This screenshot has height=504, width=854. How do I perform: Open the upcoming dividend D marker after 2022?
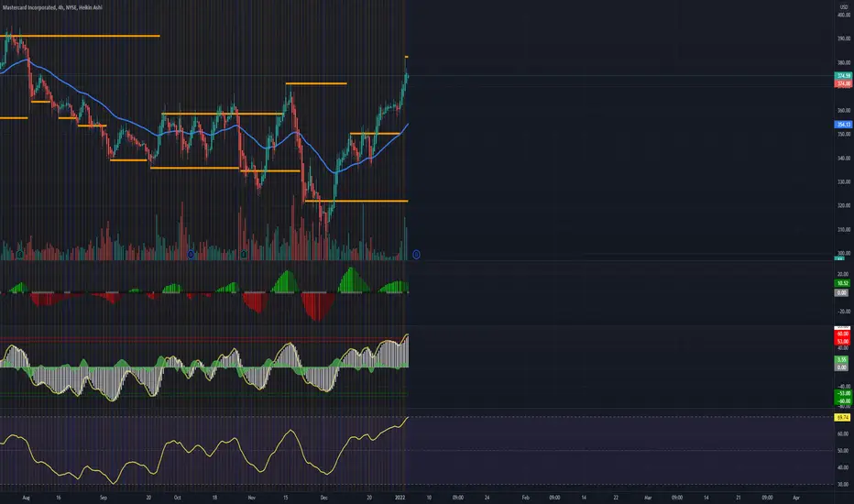pos(416,255)
